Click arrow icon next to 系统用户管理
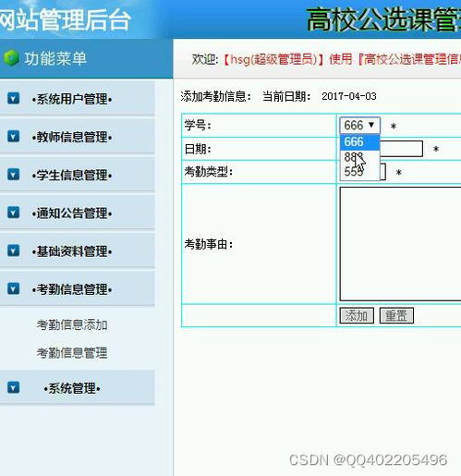The height and width of the screenshot is (476, 461). 13,99
